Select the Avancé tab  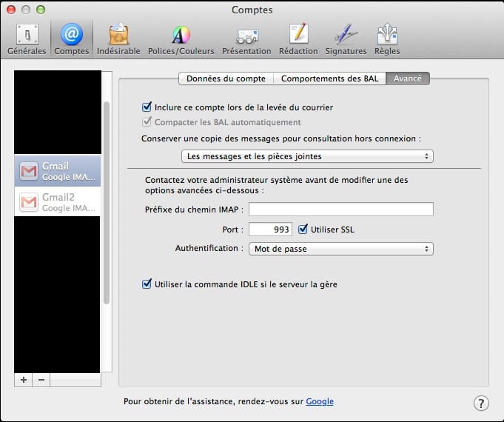(408, 78)
